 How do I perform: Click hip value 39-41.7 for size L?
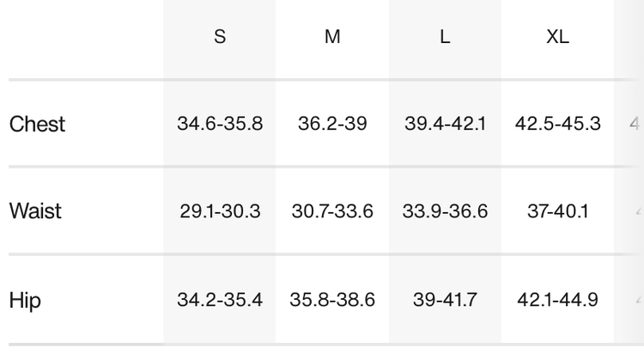pos(445,301)
